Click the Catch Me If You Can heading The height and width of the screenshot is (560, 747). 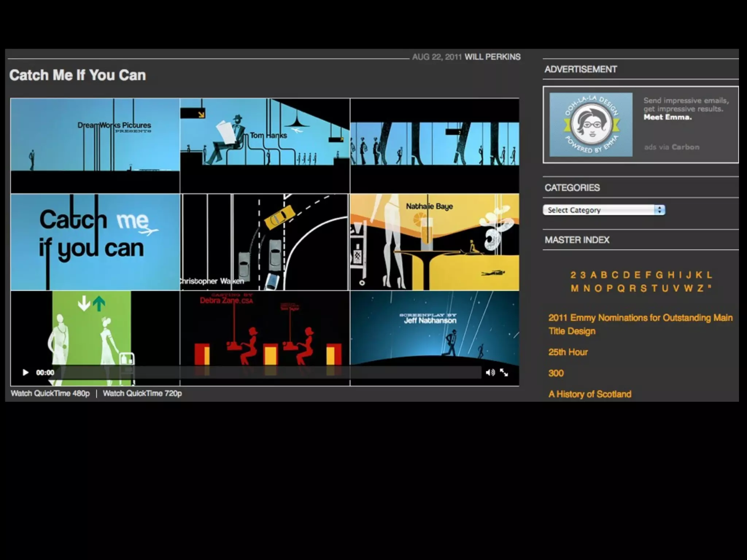77,75
